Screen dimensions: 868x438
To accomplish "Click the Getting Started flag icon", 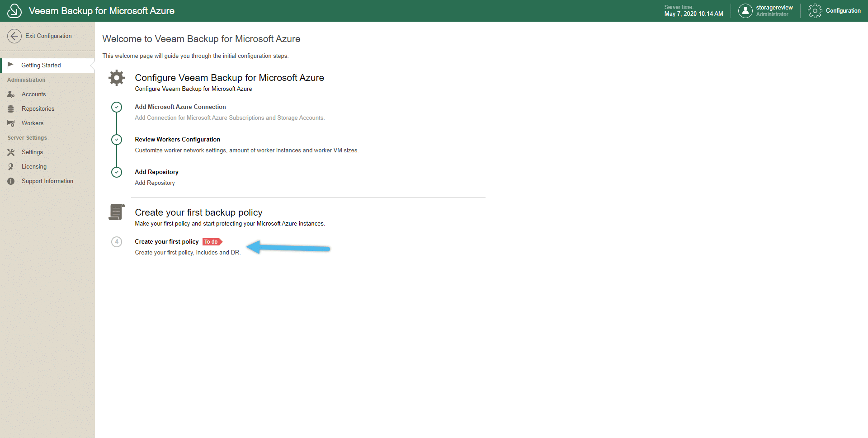I will click(10, 65).
